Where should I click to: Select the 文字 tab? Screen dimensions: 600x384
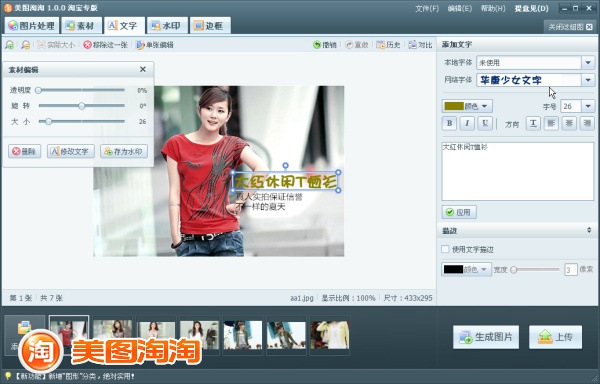tap(124, 26)
